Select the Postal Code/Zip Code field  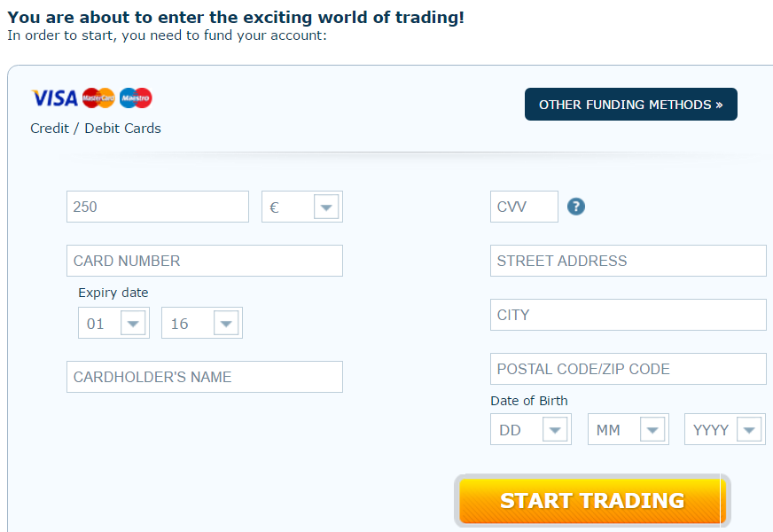(628, 369)
